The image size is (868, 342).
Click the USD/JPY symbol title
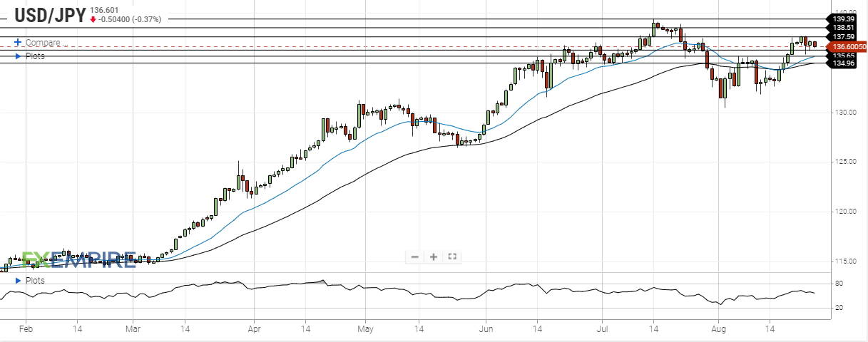coord(50,14)
